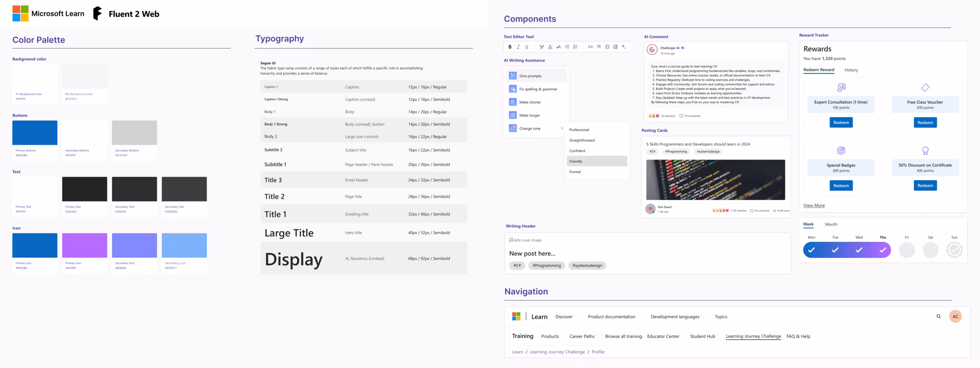This screenshot has height=368, width=980.
Task: Click the Free Class Voucher tag icon
Action: pos(925,87)
